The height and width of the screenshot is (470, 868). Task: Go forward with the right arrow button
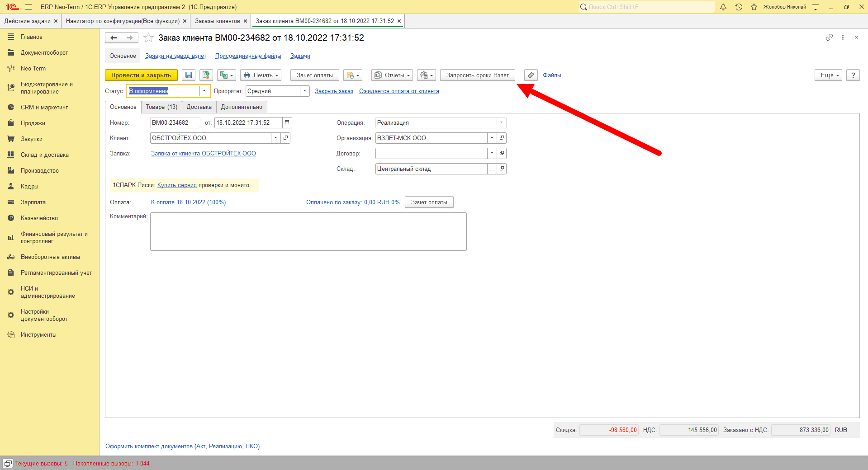point(130,38)
